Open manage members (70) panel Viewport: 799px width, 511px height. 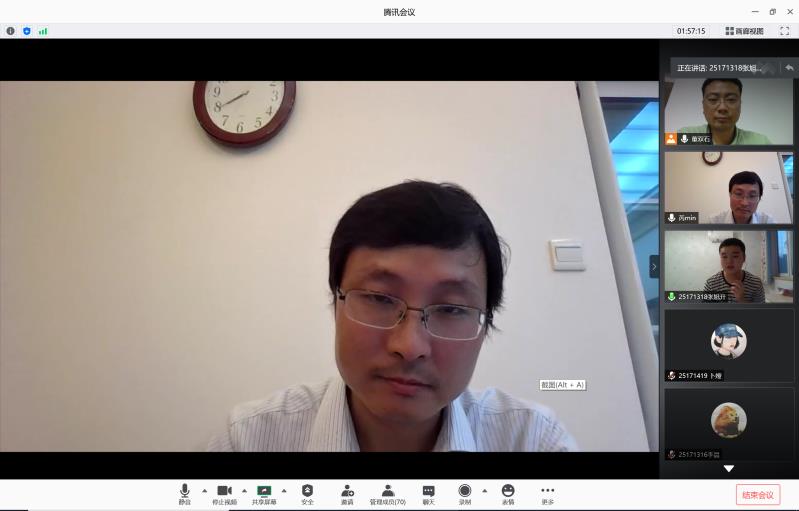(x=388, y=491)
